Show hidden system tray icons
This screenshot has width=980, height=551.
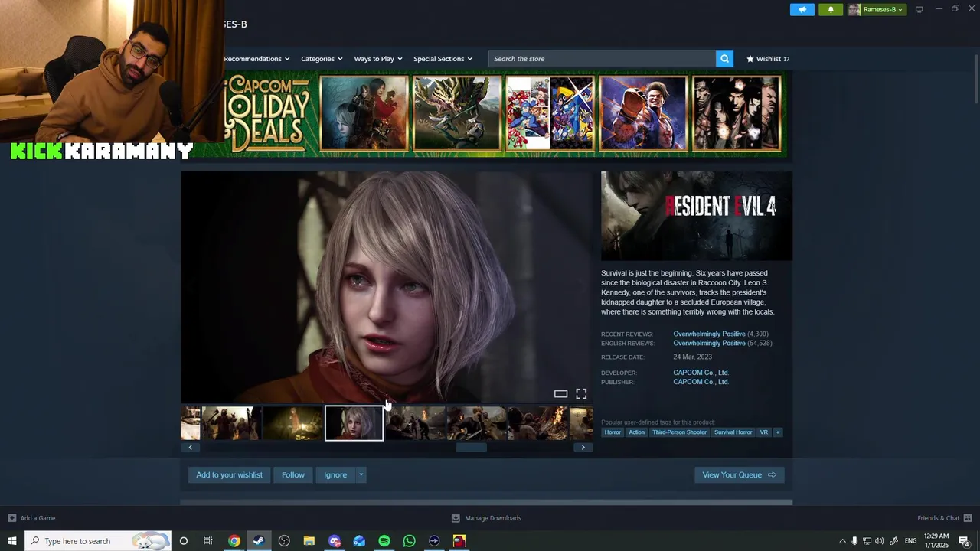842,541
